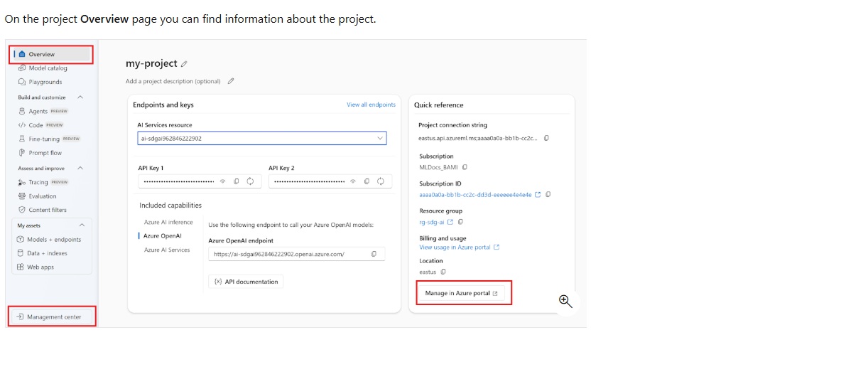Collapse the Build and customize section
The height and width of the screenshot is (367, 868).
coord(80,97)
